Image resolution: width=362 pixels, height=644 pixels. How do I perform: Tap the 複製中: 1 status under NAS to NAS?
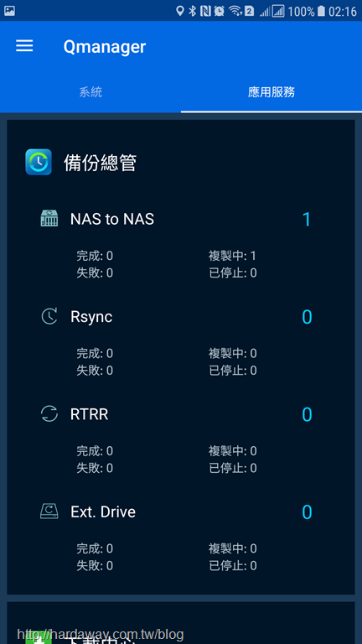[232, 256]
